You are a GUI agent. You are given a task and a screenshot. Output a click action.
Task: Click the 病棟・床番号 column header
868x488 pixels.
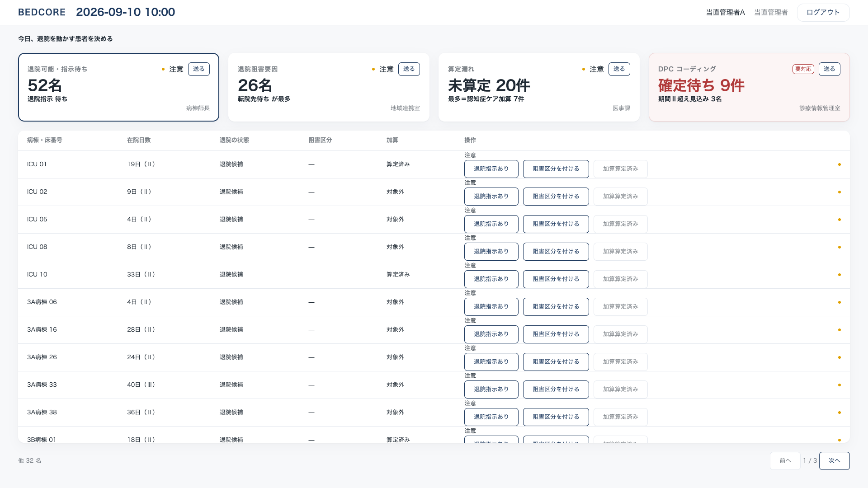click(45, 141)
